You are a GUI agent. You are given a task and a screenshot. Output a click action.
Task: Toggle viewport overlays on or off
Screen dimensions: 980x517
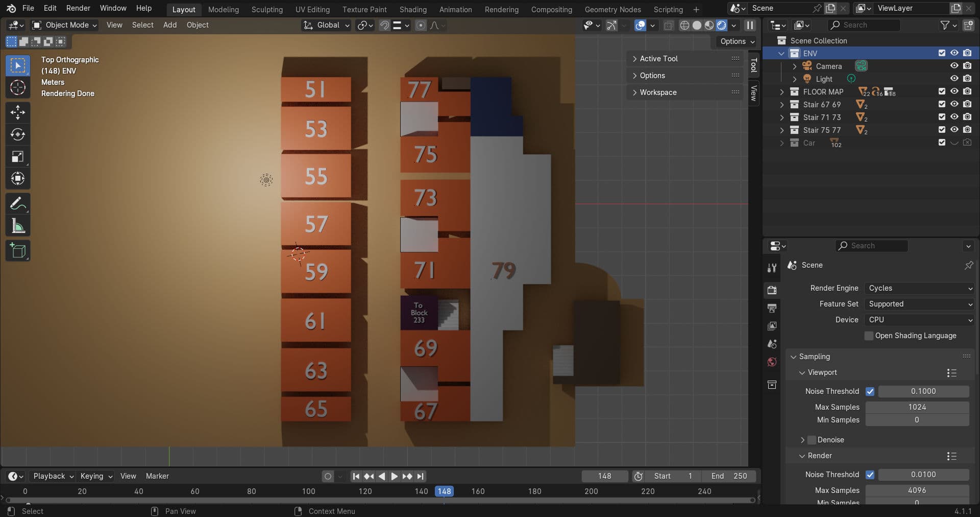640,25
